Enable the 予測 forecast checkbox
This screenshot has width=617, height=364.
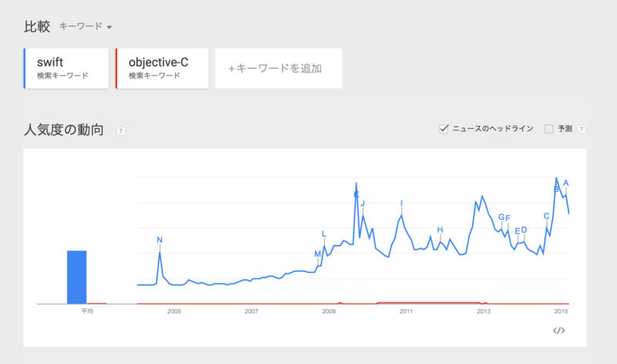(548, 129)
